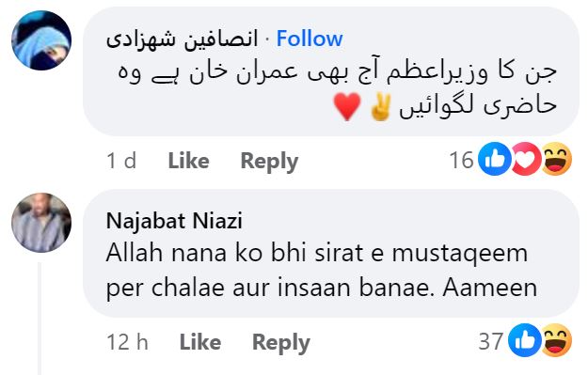This screenshot has height=375, width=588.
Task: Open the انصافین شہزادی profile name link
Action: pyautogui.click(x=182, y=39)
